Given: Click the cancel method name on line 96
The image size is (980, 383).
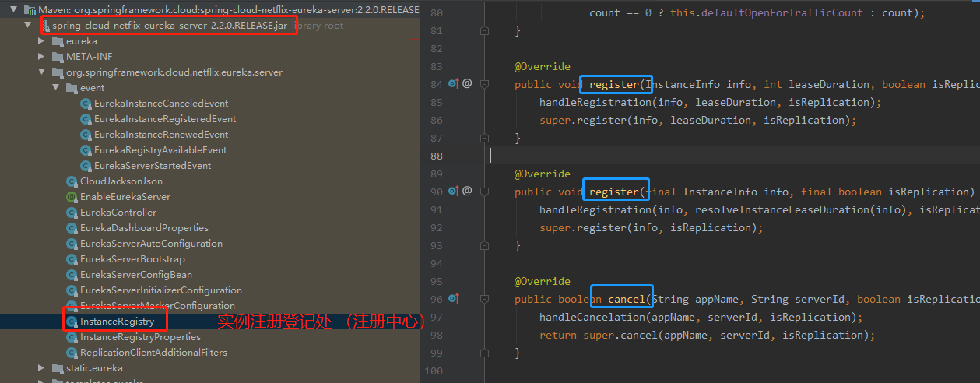Looking at the screenshot, I should (x=627, y=299).
